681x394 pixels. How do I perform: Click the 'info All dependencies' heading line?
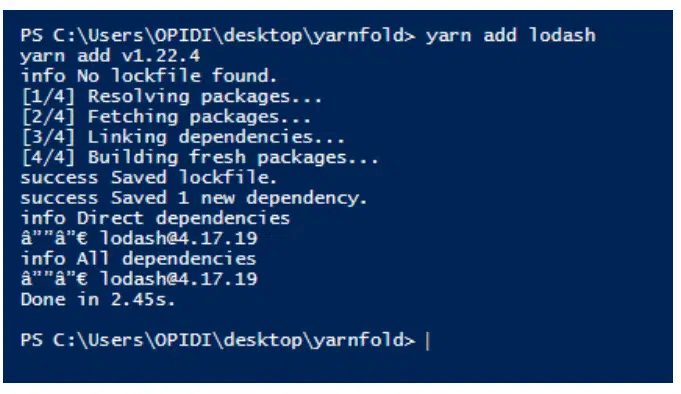point(138,259)
